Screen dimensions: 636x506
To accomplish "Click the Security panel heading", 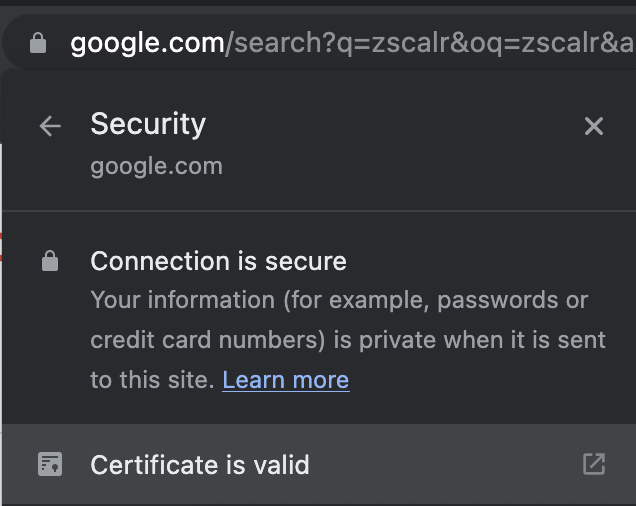I will (148, 124).
